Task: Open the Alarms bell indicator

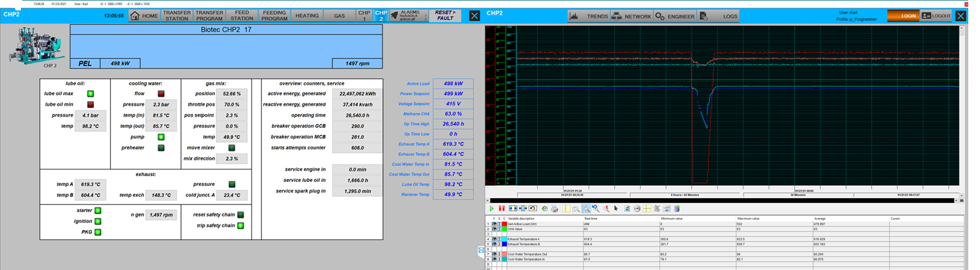Action: coord(407,16)
